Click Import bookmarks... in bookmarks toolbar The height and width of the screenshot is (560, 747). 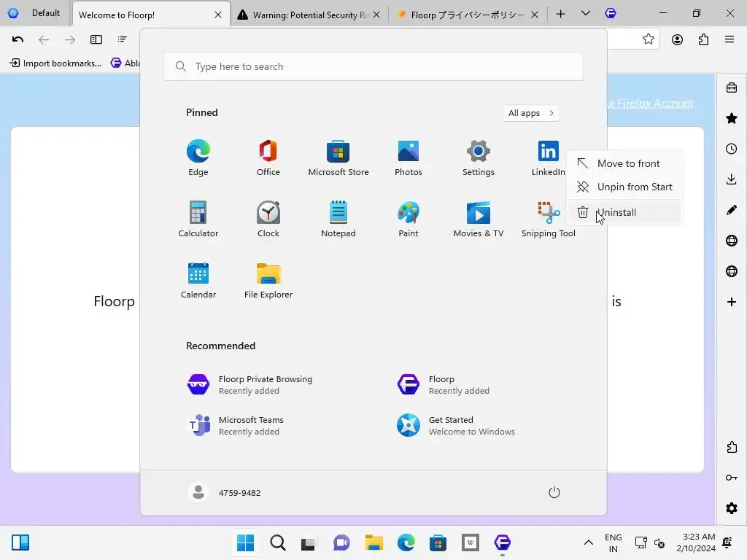55,63
